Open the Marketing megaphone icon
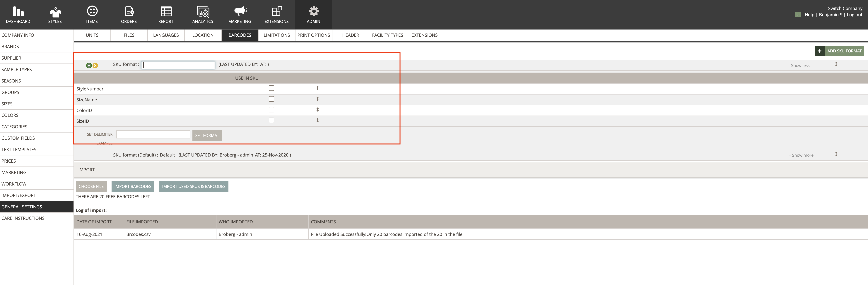 click(x=240, y=11)
